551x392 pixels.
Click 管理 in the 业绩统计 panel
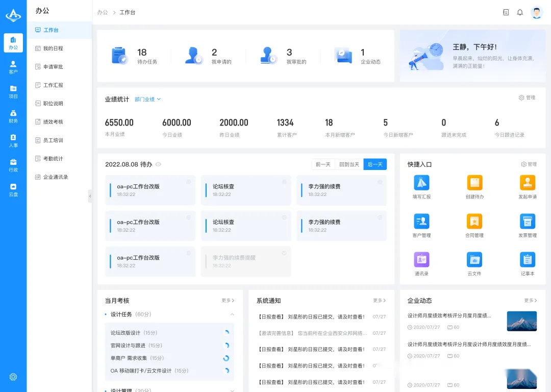point(527,97)
